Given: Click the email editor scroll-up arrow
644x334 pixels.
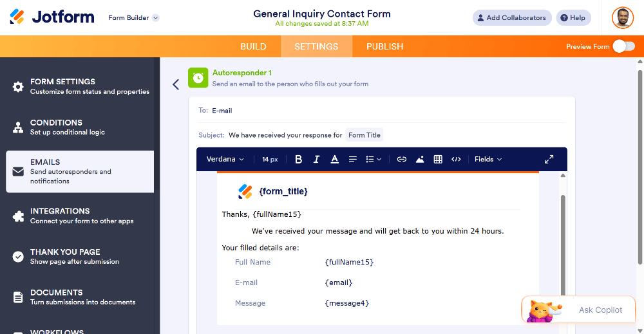Looking at the screenshot, I should click(563, 176).
